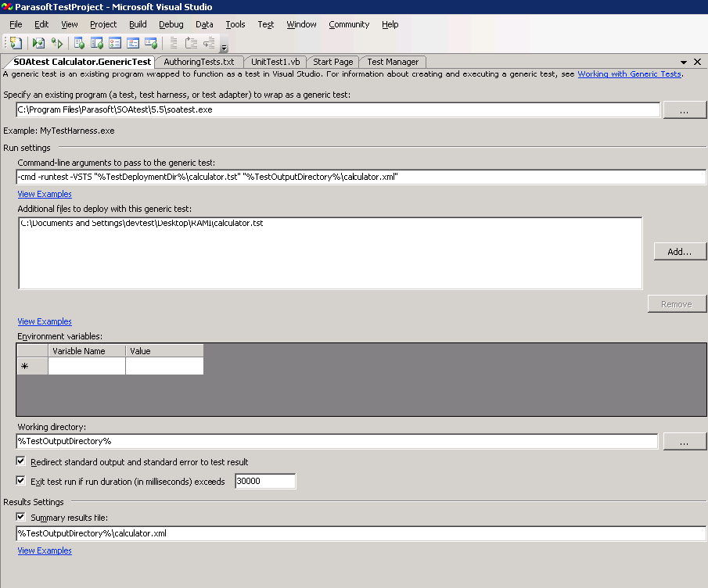Open the active files dropdown list arrow
The image size is (708, 588).
(684, 63)
